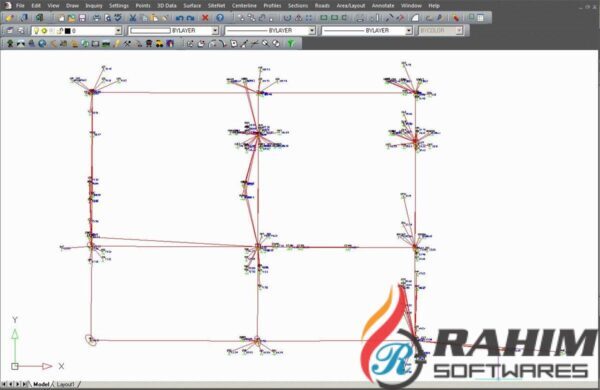Image resolution: width=600 pixels, height=390 pixels.
Task: Click the New drawing icon
Action: coord(61,18)
